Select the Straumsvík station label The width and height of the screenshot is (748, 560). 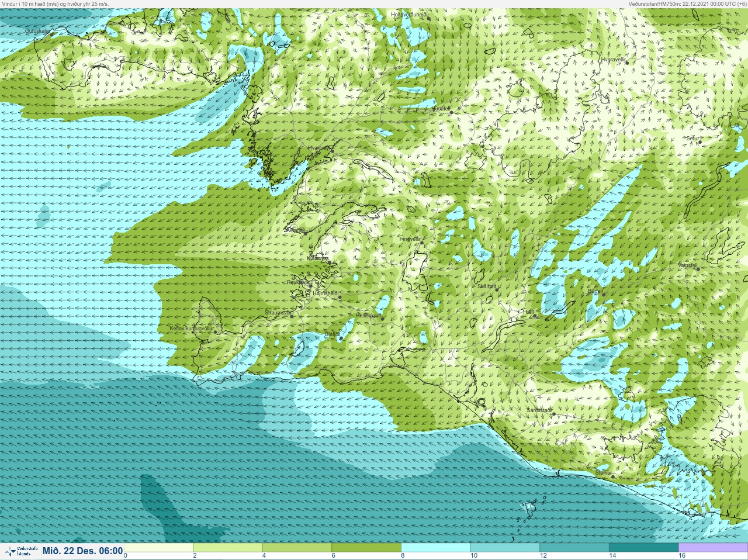(x=278, y=313)
